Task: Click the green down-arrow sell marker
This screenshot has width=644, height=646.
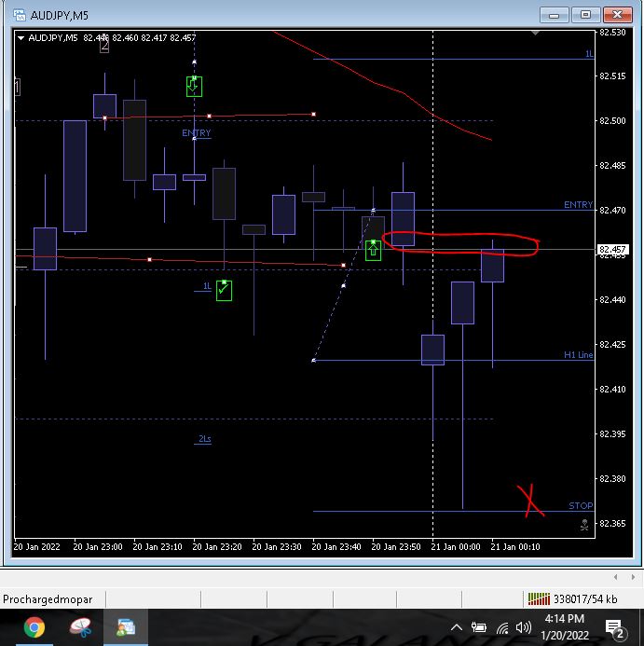Action: pos(194,87)
